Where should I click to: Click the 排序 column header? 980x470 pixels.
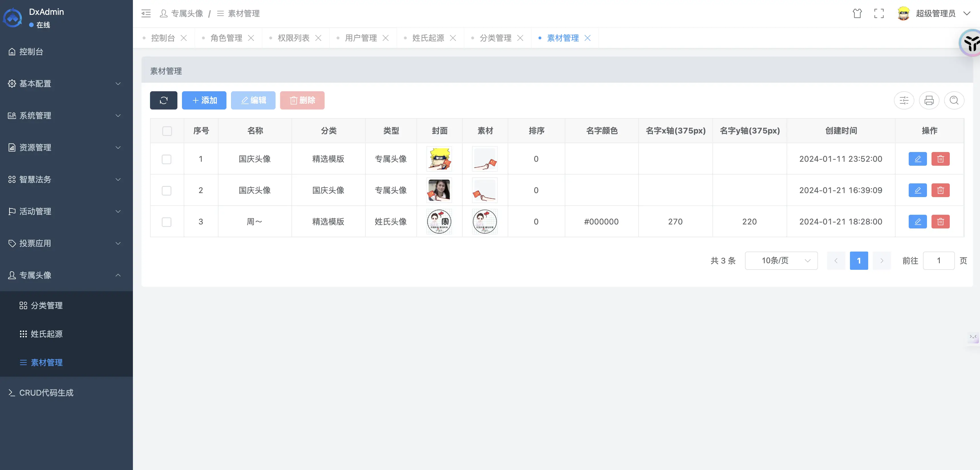pyautogui.click(x=536, y=131)
